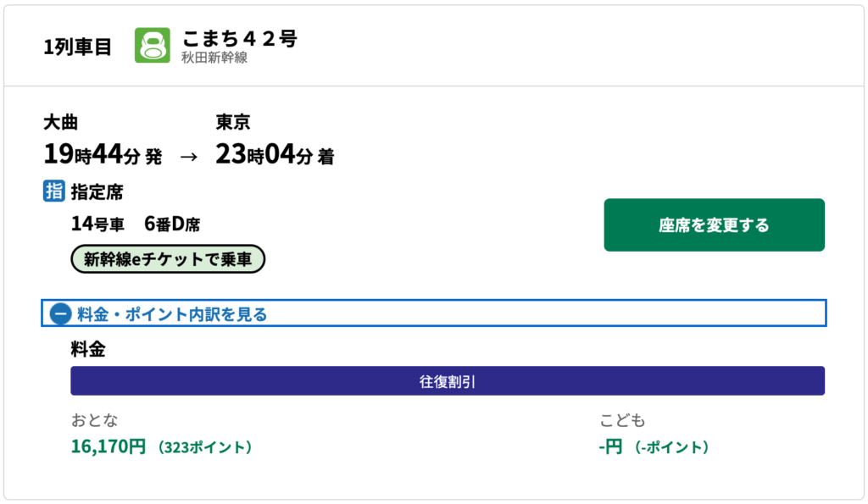Click the green Komachi train icon
This screenshot has width=868, height=504.
coord(153,46)
